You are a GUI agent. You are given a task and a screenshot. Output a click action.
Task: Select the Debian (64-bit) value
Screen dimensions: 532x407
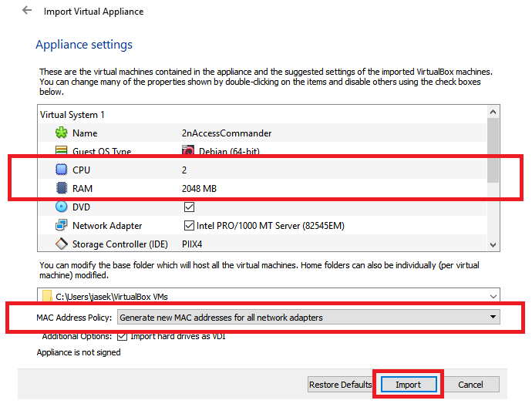coord(229,151)
